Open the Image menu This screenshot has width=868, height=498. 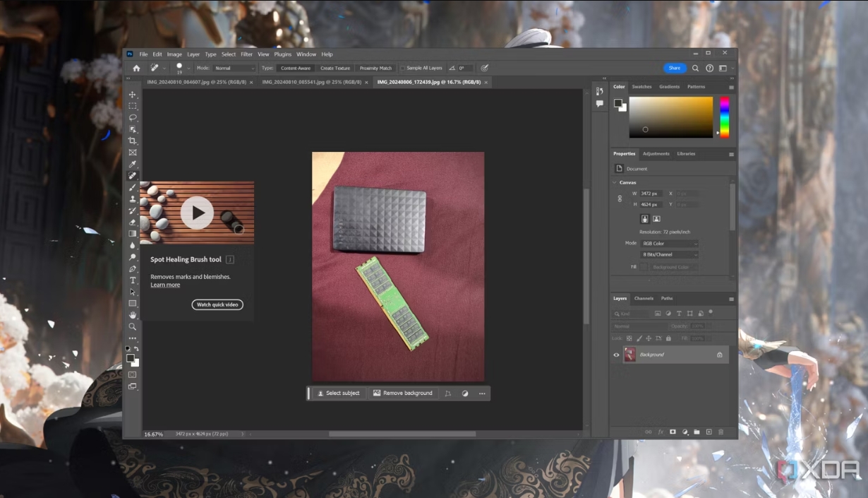[174, 54]
